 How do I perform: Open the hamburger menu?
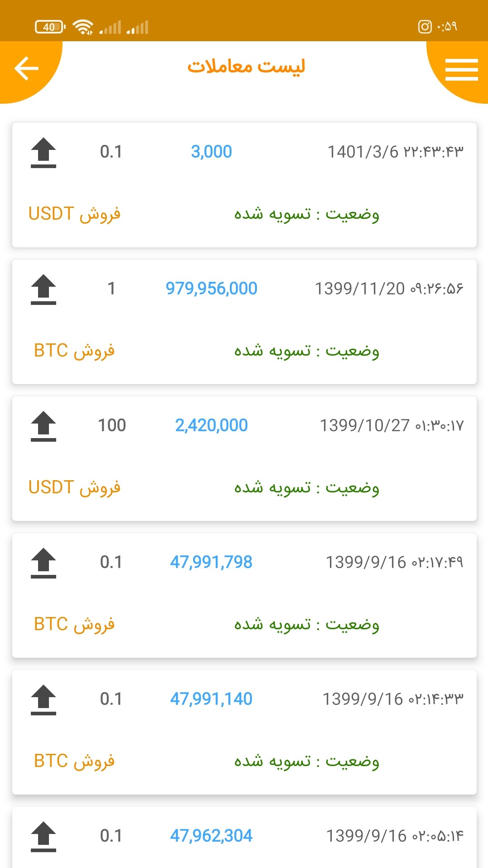461,70
